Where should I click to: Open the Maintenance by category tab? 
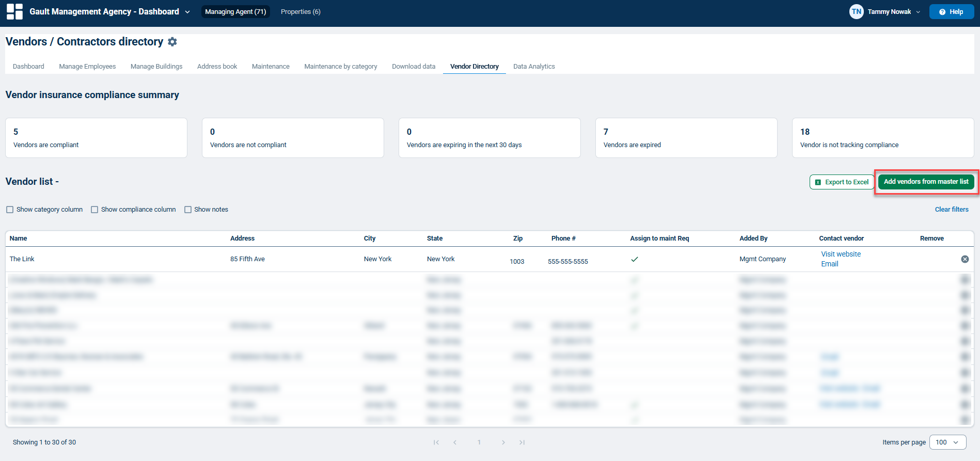[341, 67]
